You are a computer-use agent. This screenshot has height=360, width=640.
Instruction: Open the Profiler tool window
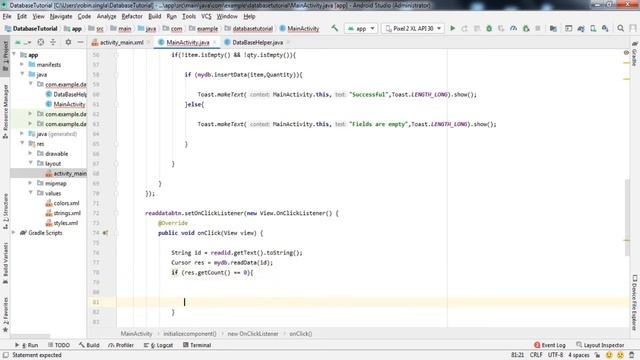pos(121,345)
